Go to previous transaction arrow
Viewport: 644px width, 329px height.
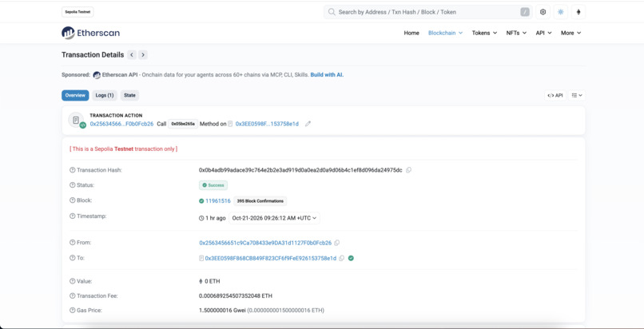132,54
